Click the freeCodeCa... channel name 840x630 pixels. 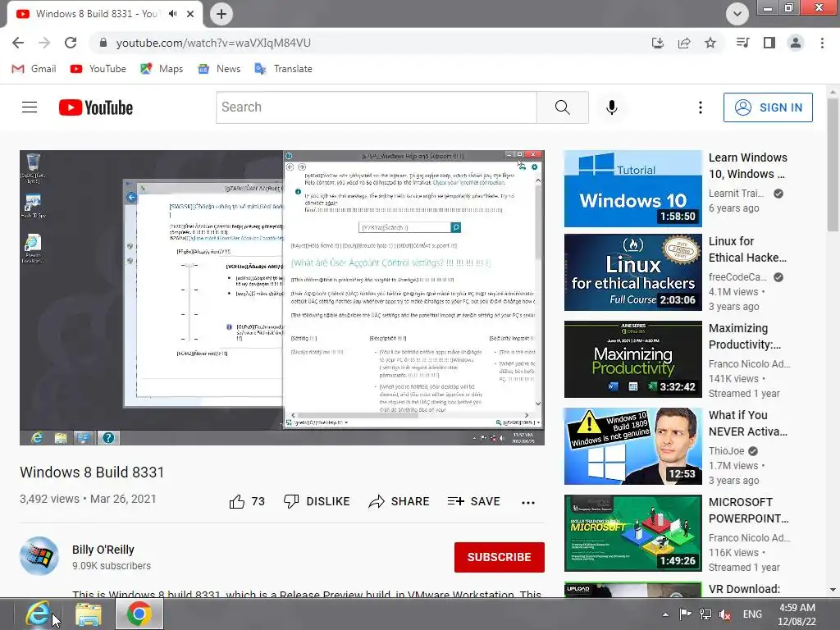click(x=737, y=277)
